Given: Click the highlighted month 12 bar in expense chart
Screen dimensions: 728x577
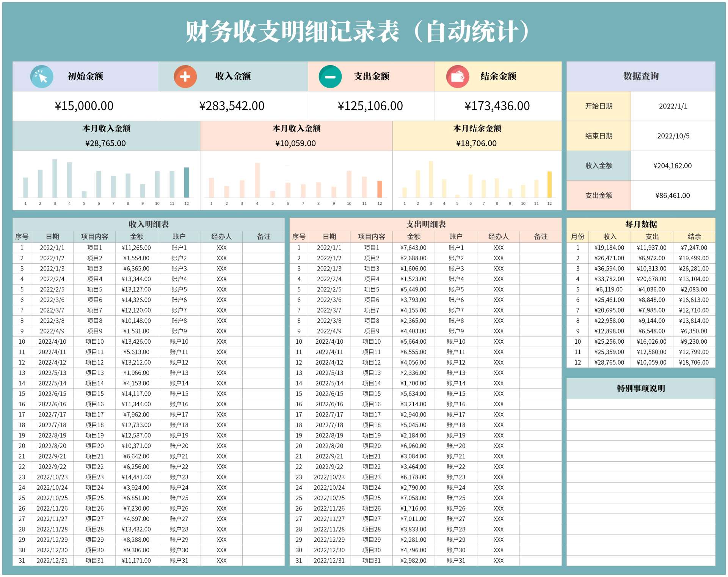Looking at the screenshot, I should 380,189.
